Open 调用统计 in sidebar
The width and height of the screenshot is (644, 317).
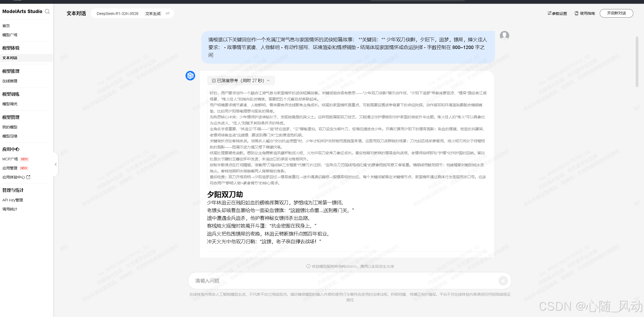pyautogui.click(x=10, y=209)
